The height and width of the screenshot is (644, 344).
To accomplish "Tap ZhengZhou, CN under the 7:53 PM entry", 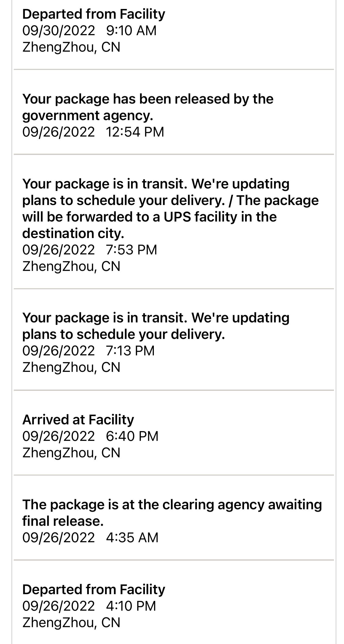I will [x=71, y=266].
